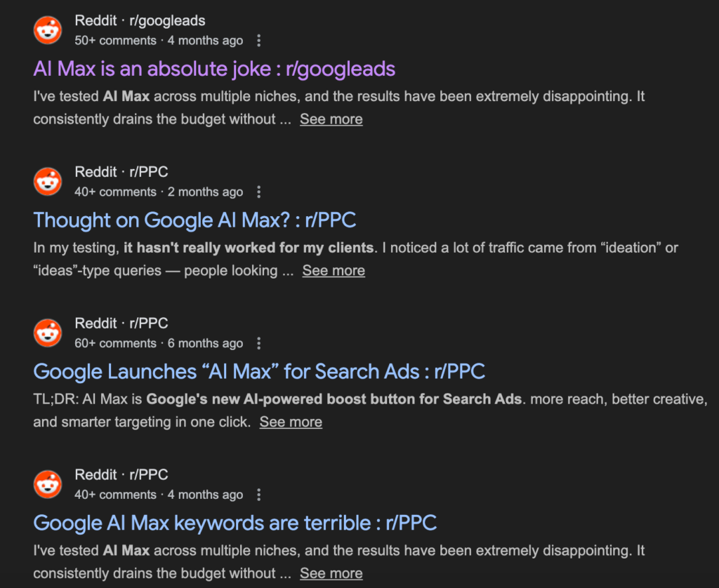The height and width of the screenshot is (588, 719).
Task: Open "Google Launches 'AI Max' for Search Ads" link
Action: 259,372
